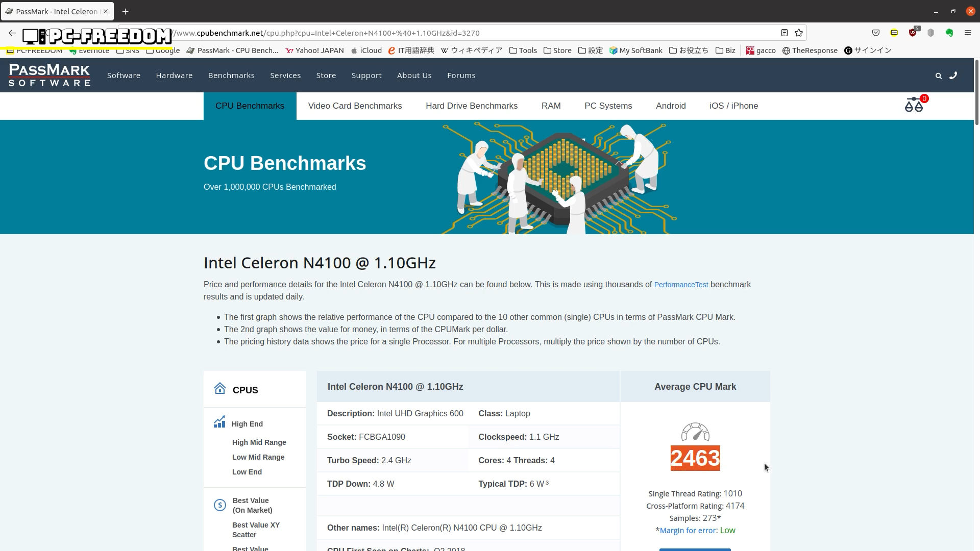The height and width of the screenshot is (551, 980).
Task: Open the Firefox hamburger menu
Action: [x=967, y=33]
